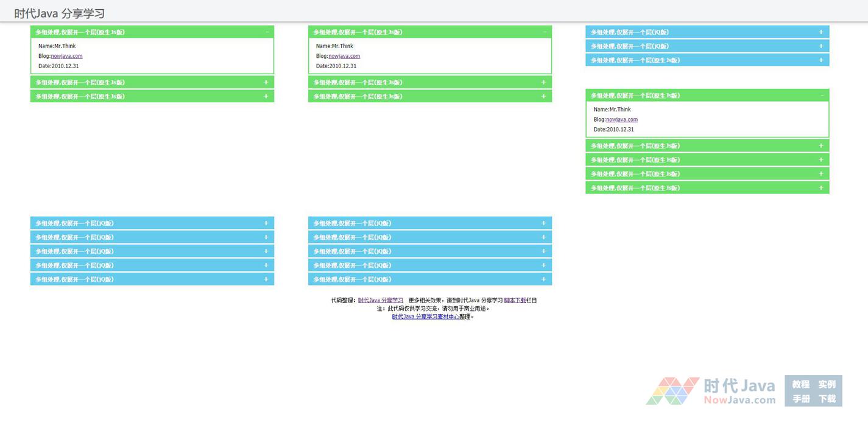Click the plus icon on the last right-side green bar
Viewport: 868px width, 437px height.
(821, 188)
